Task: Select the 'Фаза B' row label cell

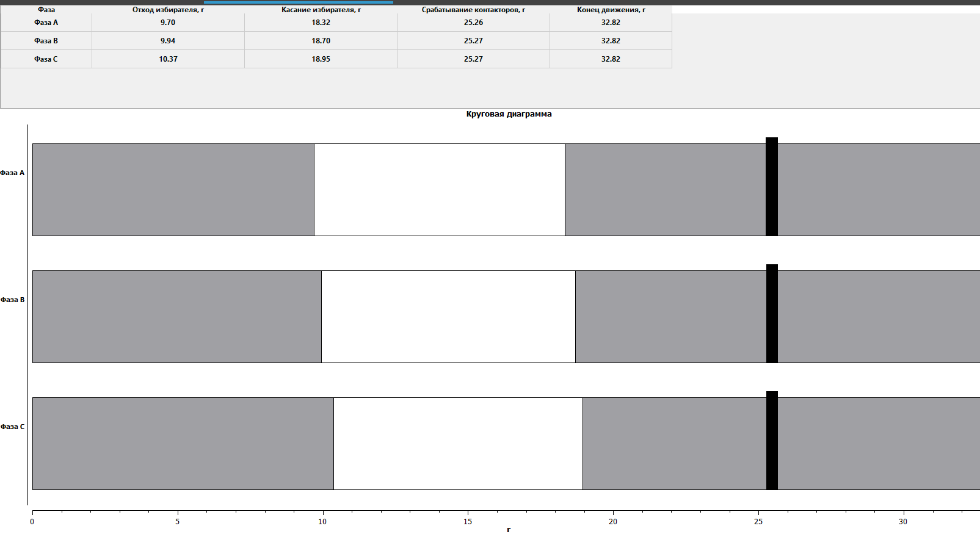Action: click(46, 41)
